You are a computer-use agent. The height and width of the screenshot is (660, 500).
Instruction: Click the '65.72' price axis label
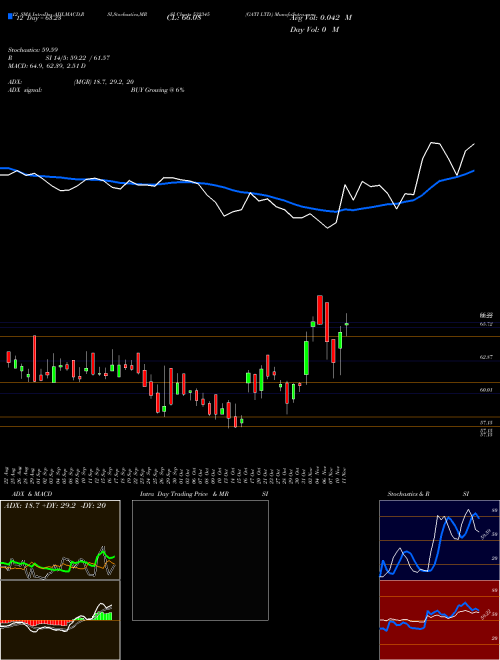pyautogui.click(x=486, y=324)
